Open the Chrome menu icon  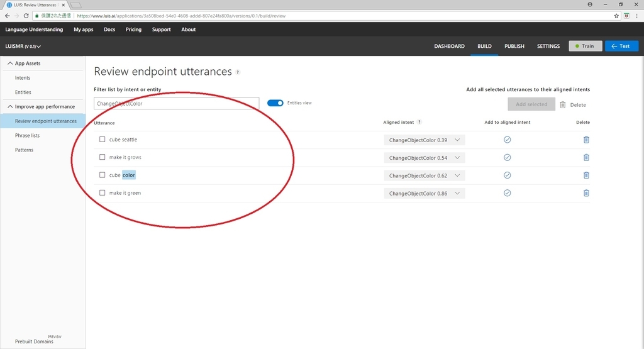636,16
